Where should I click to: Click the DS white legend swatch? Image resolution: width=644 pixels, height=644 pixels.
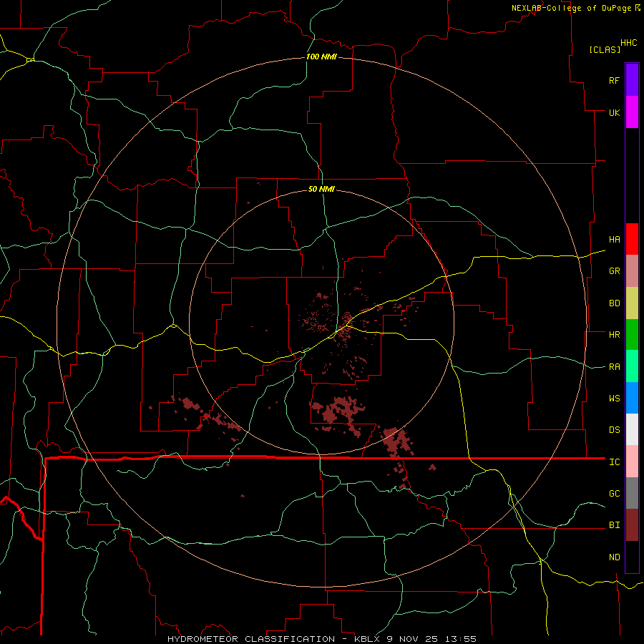[632, 429]
